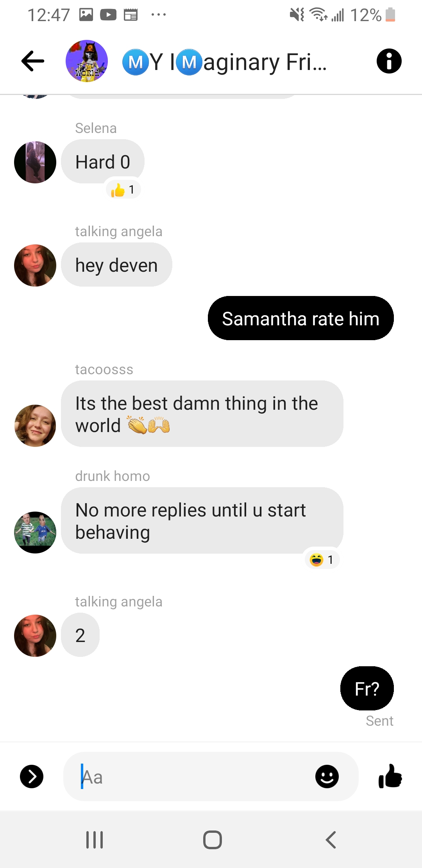View laughing reaction on drunk homo's message
This screenshot has width=422, height=868.
[x=322, y=560]
